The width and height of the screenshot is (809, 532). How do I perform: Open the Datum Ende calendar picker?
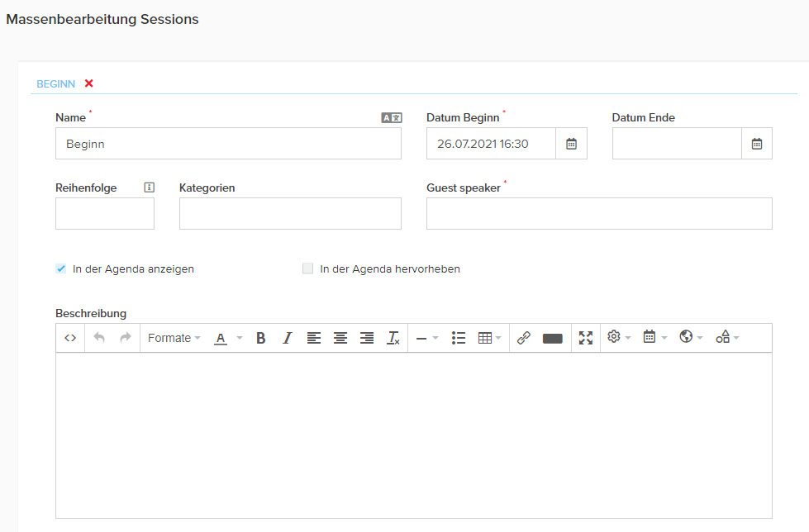pyautogui.click(x=757, y=144)
